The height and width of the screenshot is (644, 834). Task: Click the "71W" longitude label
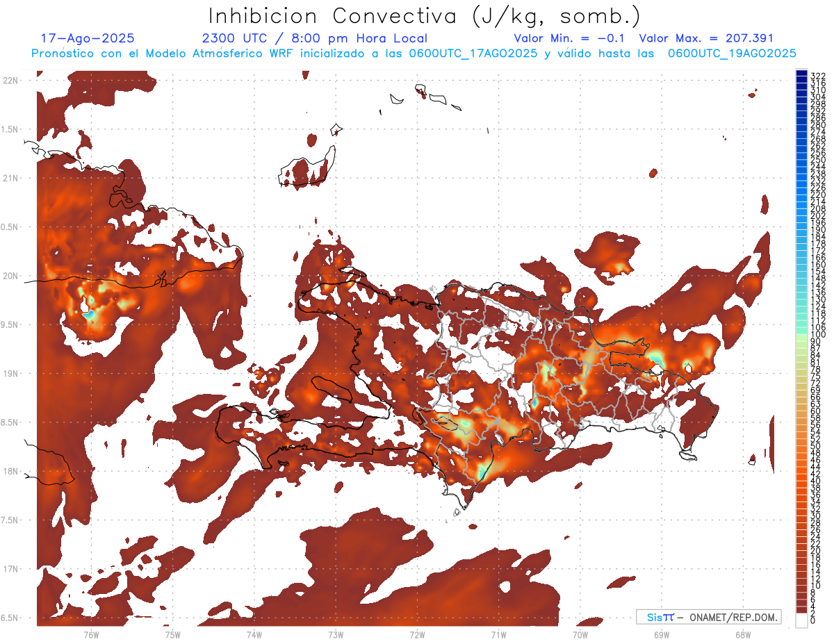(x=498, y=634)
